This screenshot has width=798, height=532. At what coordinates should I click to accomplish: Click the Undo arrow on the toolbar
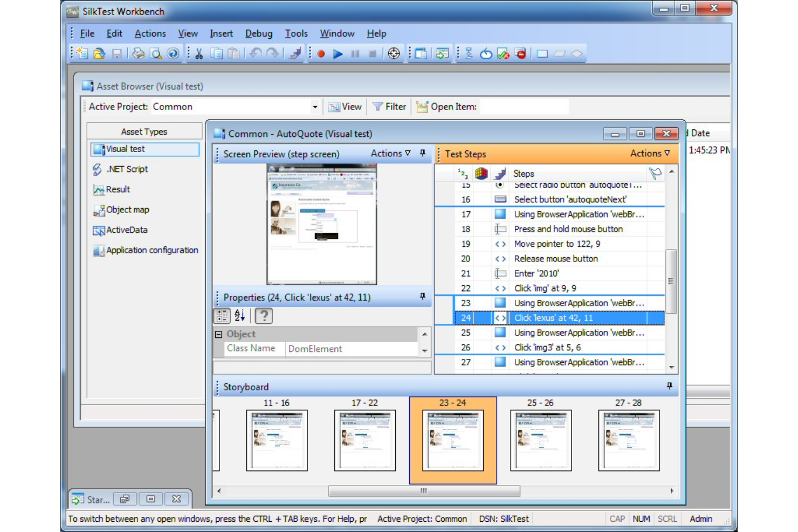pos(256,53)
